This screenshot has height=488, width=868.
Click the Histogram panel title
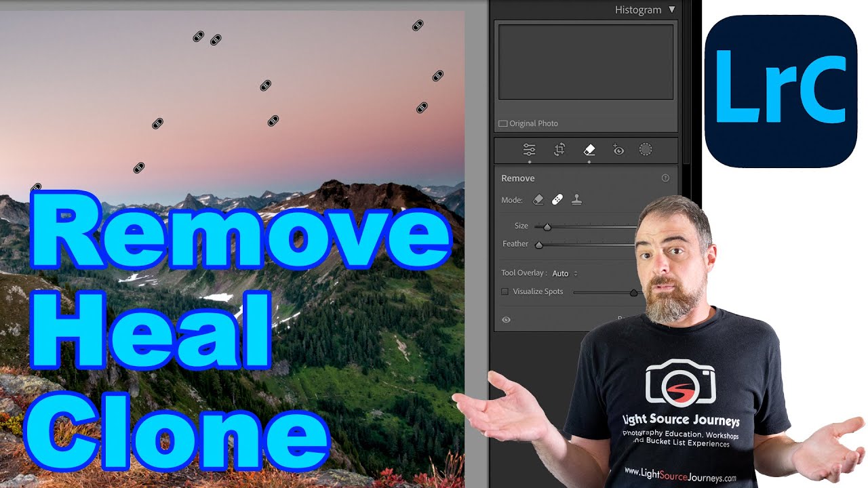pyautogui.click(x=638, y=9)
